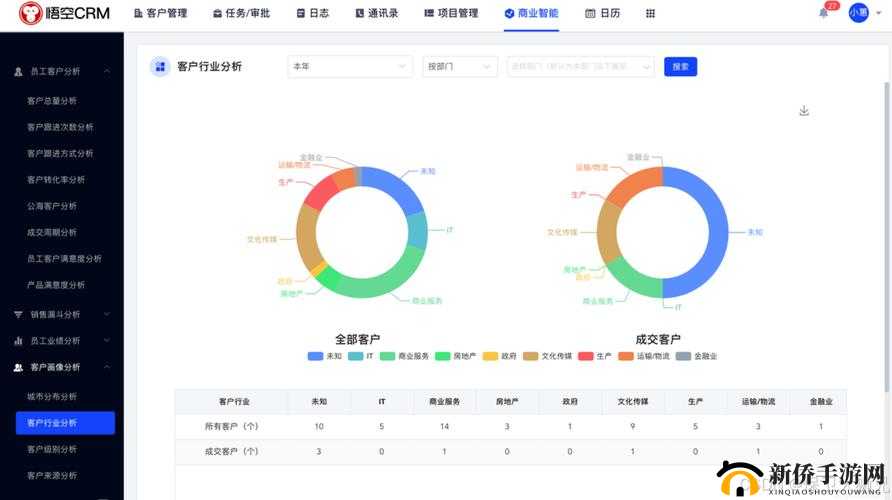Open 城市分布分析 in the sidebar
The width and height of the screenshot is (892, 500).
click(x=52, y=396)
